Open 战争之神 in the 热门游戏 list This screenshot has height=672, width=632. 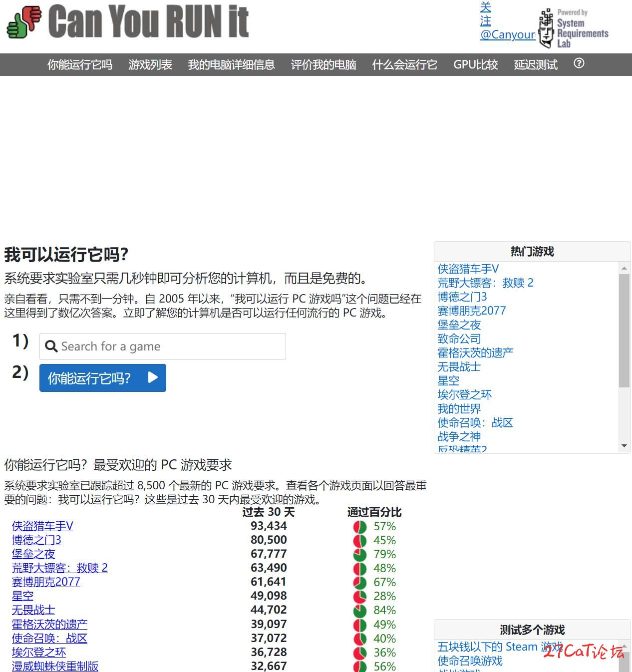459,436
